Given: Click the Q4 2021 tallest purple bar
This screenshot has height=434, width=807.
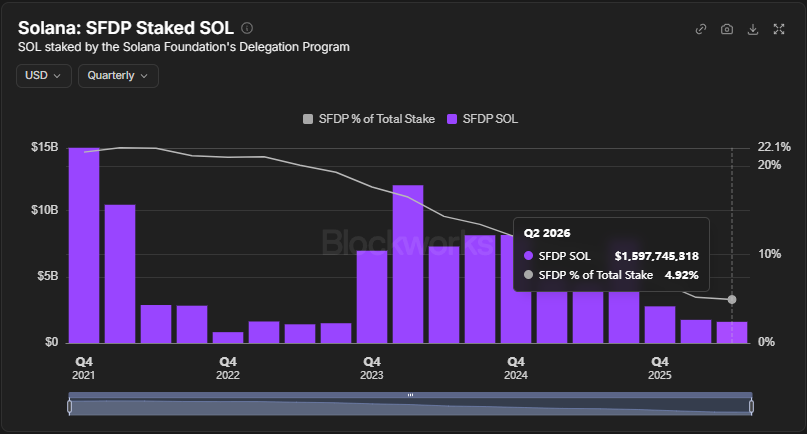Looking at the screenshot, I should [84, 245].
